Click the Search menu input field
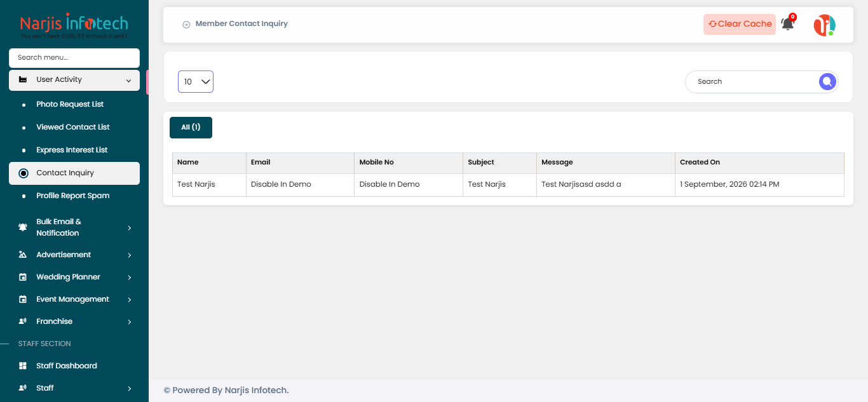The width and height of the screenshot is (868, 402). pyautogui.click(x=74, y=58)
